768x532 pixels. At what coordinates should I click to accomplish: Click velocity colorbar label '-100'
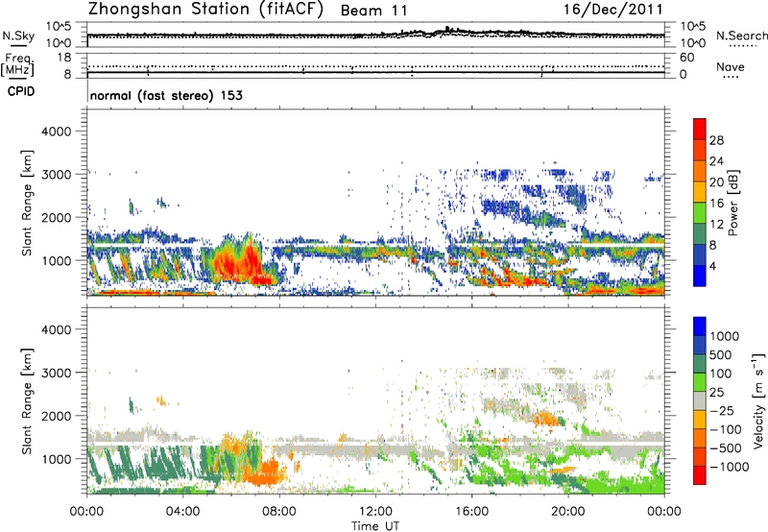click(725, 429)
